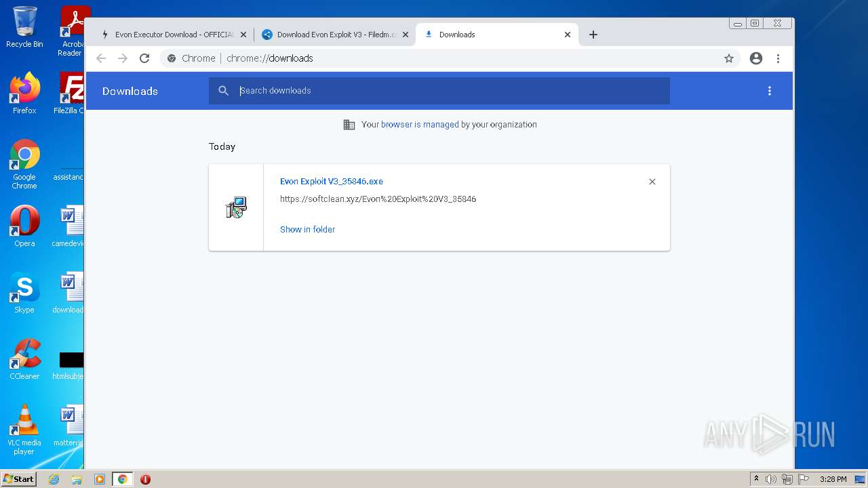Open browser is managed link
This screenshot has width=868, height=488.
point(420,125)
